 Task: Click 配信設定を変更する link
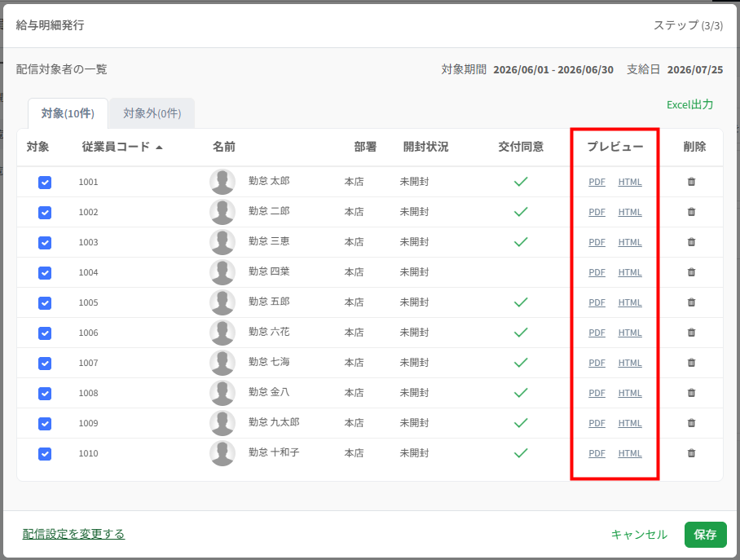pyautogui.click(x=73, y=534)
